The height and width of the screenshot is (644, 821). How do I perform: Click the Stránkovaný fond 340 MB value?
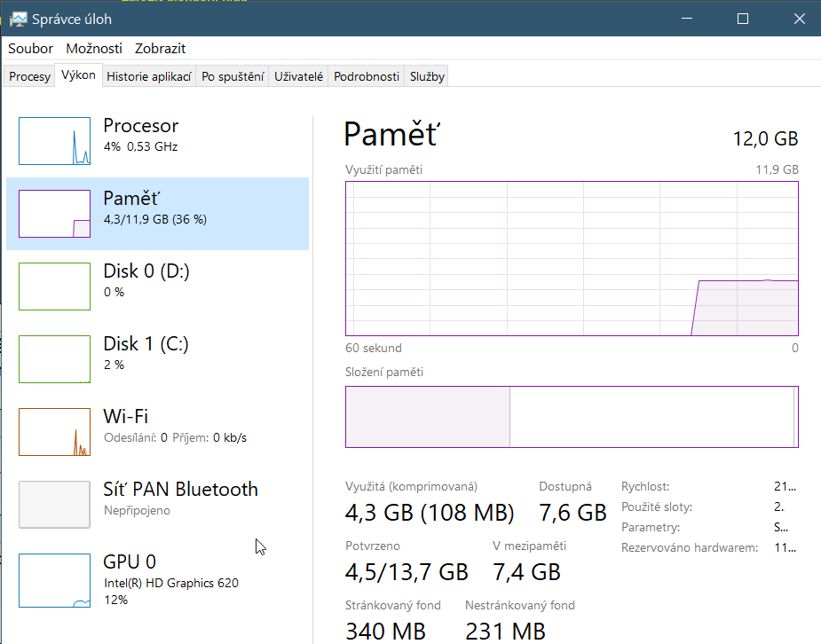385,632
